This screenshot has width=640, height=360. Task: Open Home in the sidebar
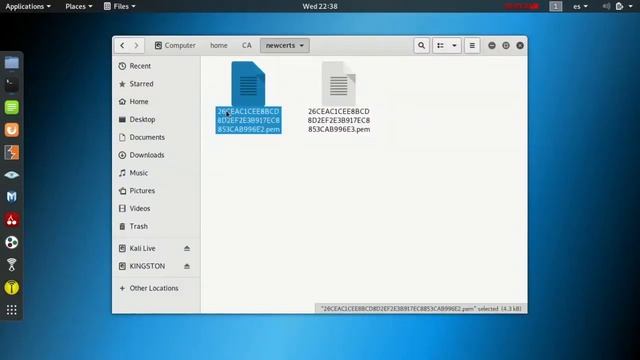coord(156,101)
